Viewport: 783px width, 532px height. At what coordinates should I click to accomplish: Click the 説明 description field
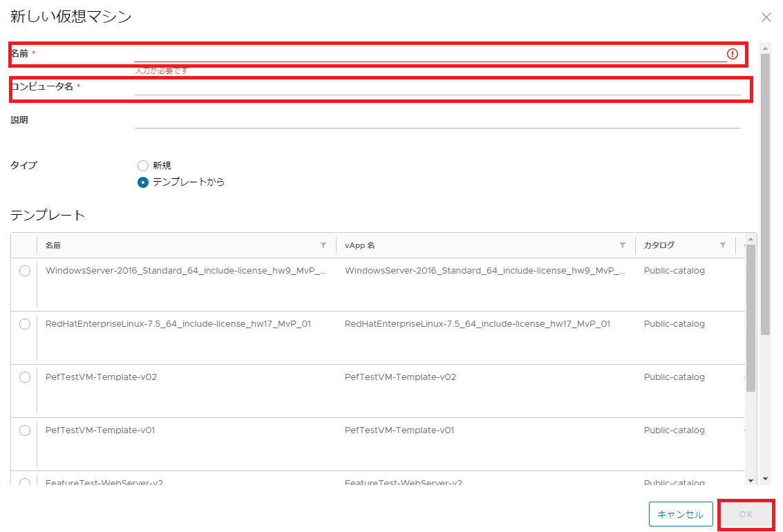437,120
